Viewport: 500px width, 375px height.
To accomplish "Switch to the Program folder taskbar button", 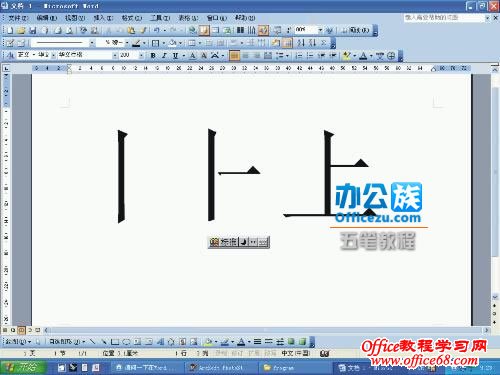I will [295, 368].
